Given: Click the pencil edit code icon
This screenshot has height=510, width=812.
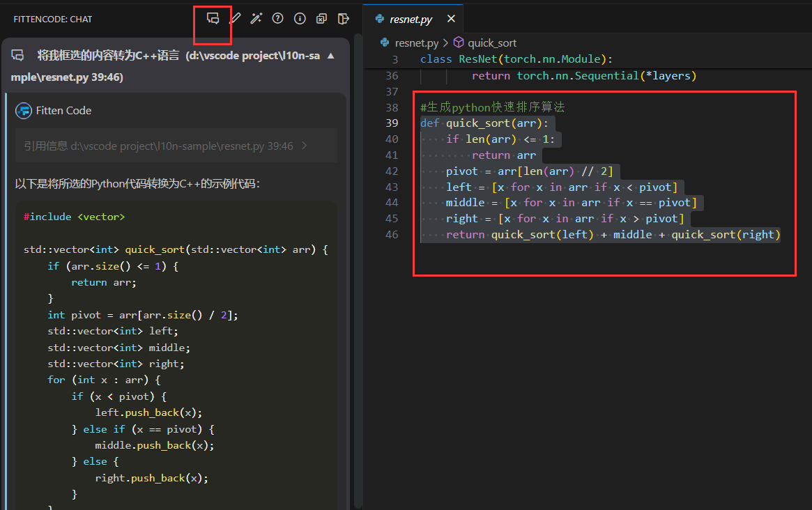Looking at the screenshot, I should pos(235,19).
